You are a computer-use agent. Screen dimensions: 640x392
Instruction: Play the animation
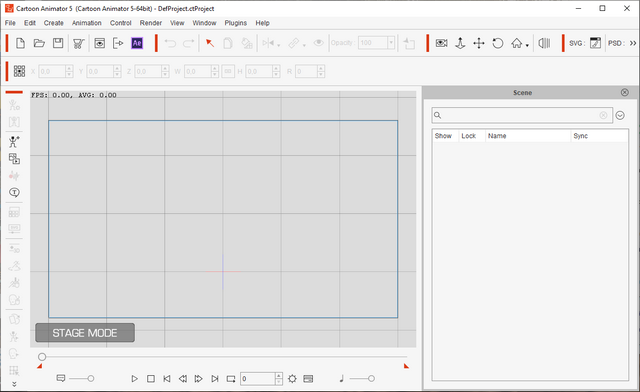click(x=134, y=379)
